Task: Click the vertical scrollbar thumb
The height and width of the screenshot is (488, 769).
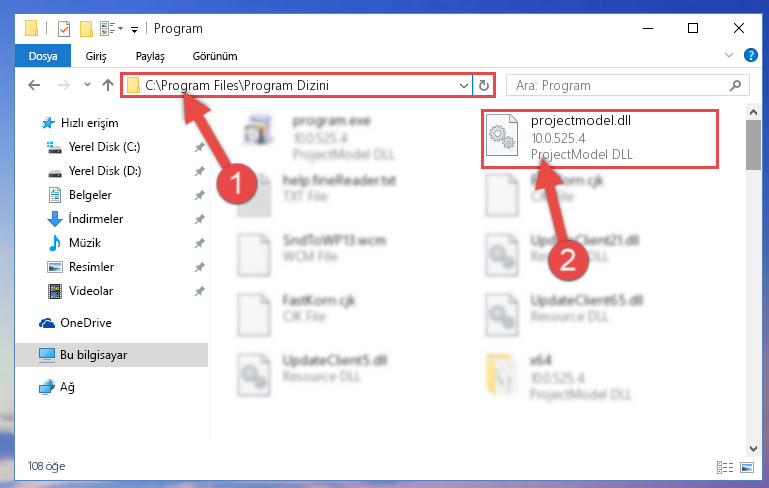Action: [753, 145]
